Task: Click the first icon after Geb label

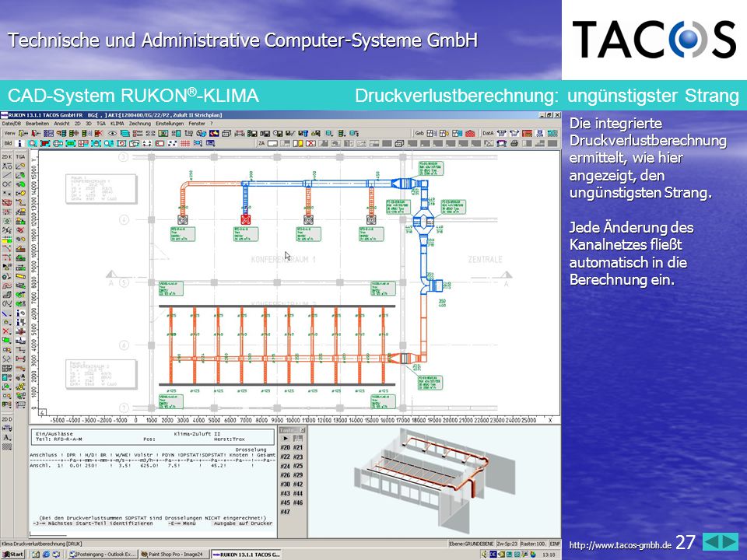Action: click(x=432, y=133)
